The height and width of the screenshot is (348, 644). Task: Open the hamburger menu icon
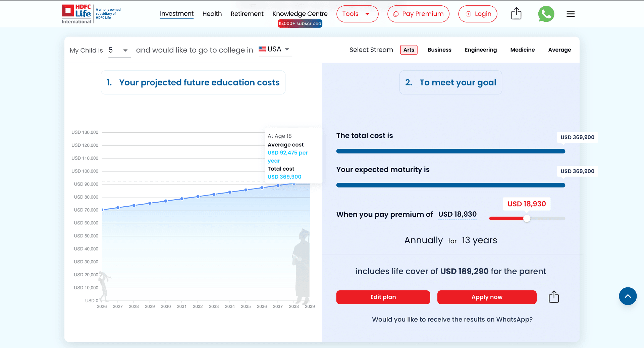[571, 14]
